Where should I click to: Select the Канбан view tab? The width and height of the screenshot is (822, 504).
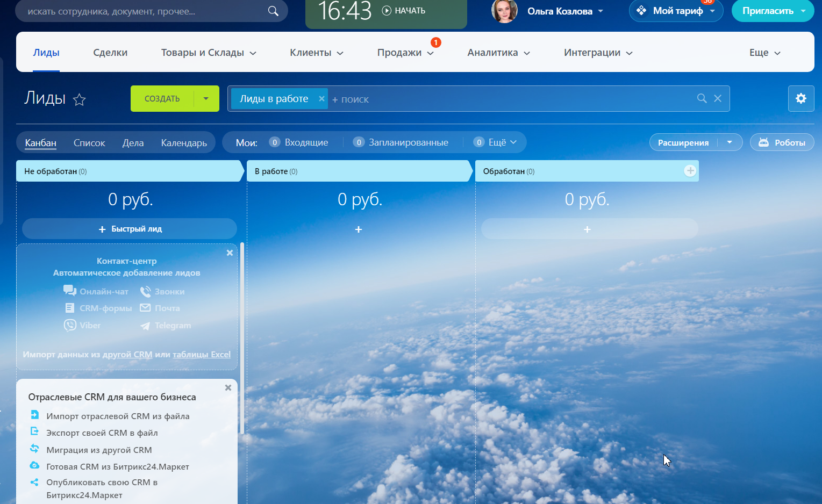[40, 142]
